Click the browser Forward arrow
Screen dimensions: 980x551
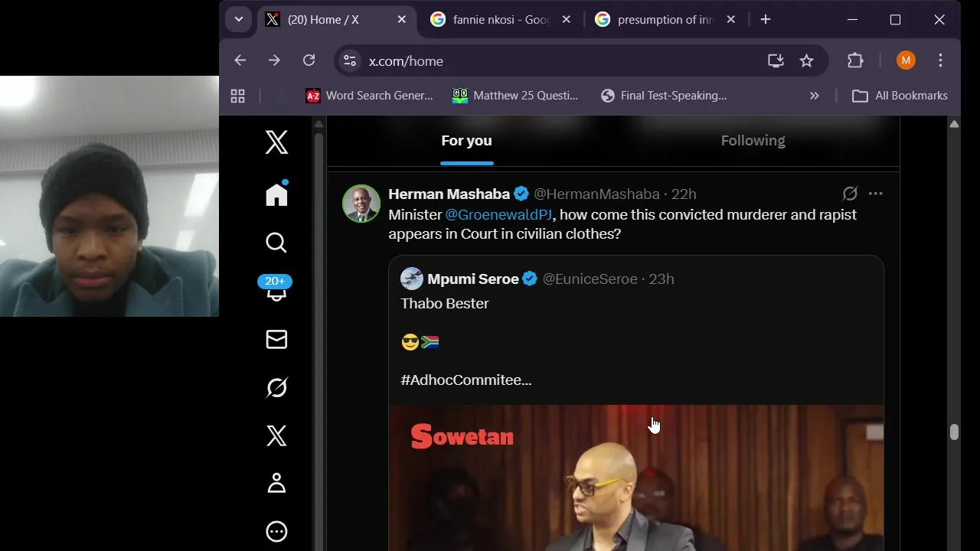click(x=274, y=60)
